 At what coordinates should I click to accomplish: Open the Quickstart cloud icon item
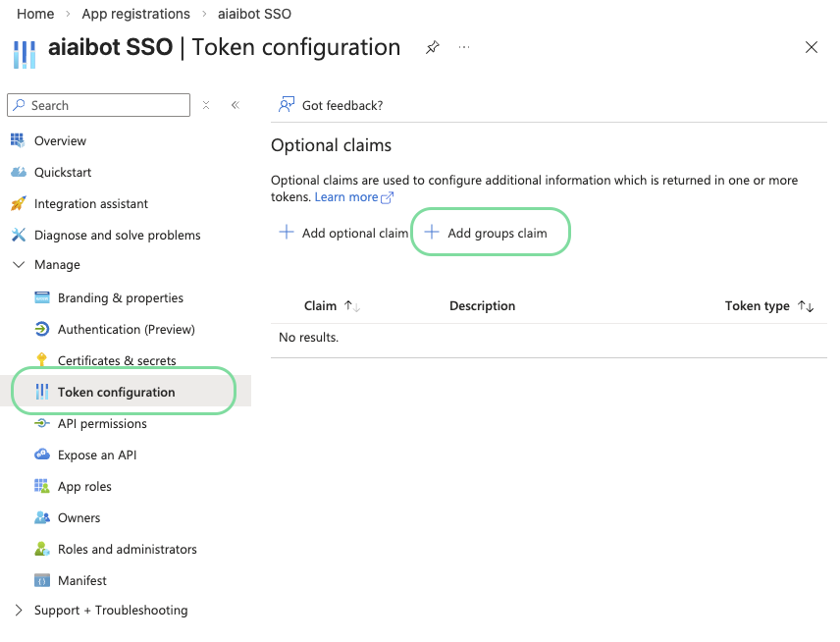(18, 173)
